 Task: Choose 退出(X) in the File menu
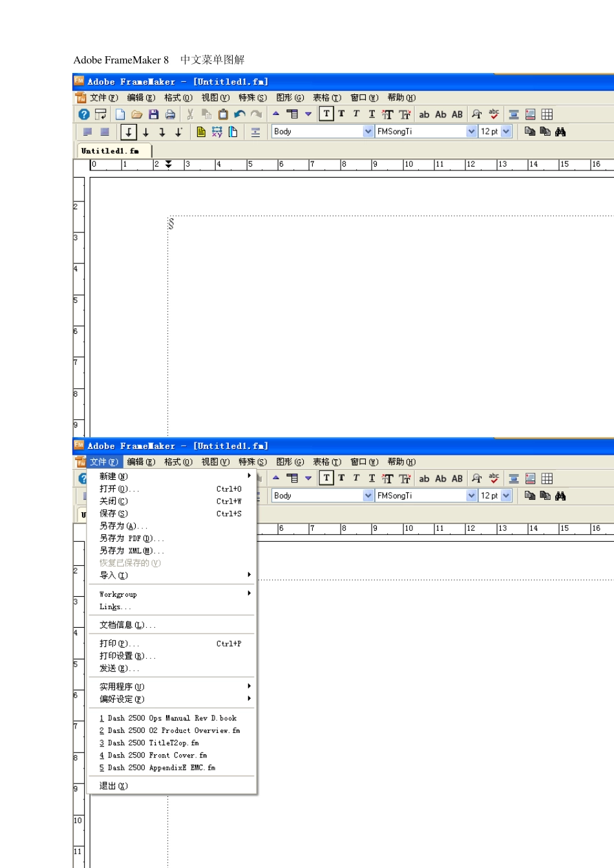point(172,785)
